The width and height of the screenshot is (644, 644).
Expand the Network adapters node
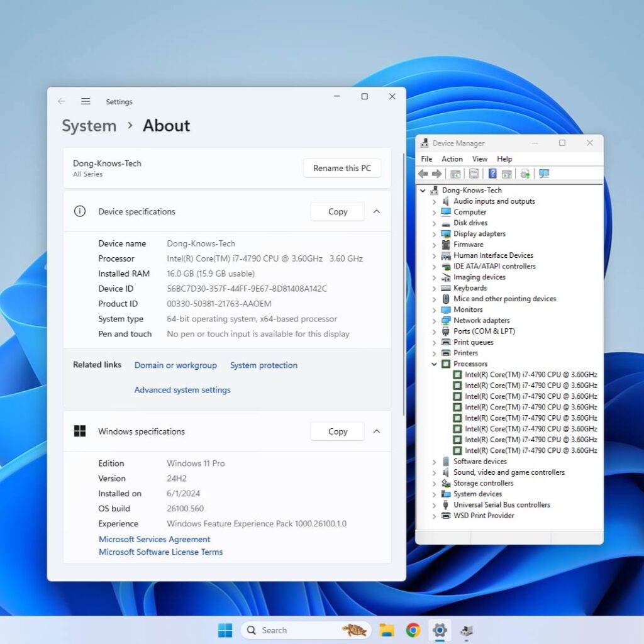434,321
